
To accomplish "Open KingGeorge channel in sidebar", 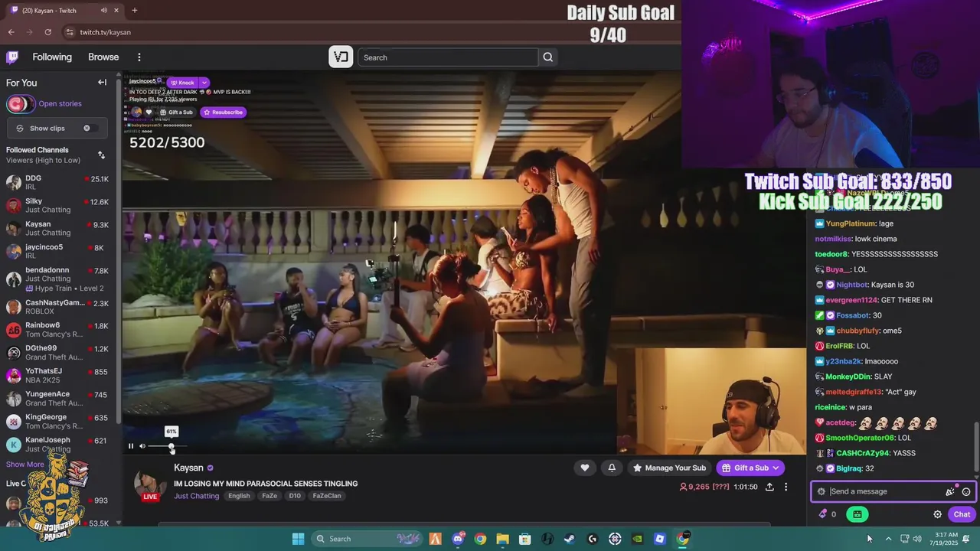I will [x=57, y=421].
